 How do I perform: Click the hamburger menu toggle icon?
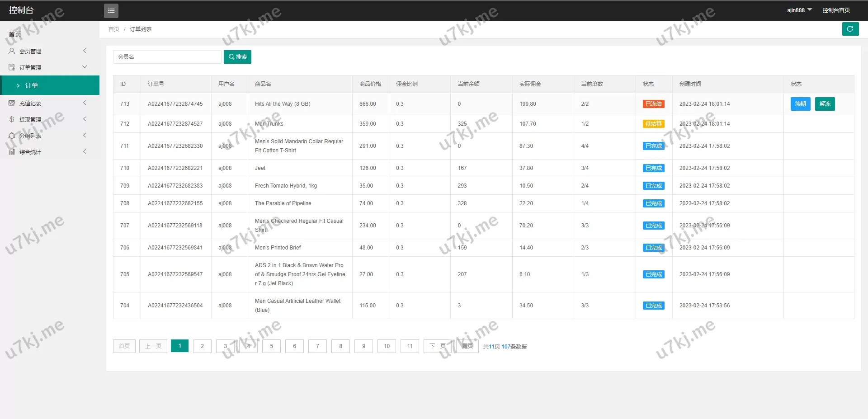[x=111, y=10]
